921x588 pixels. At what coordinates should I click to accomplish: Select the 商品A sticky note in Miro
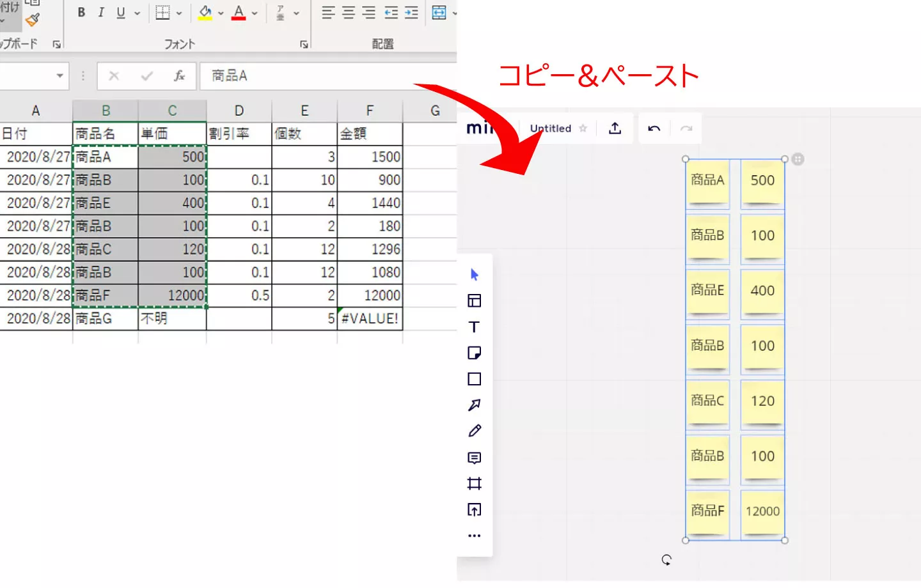(708, 183)
